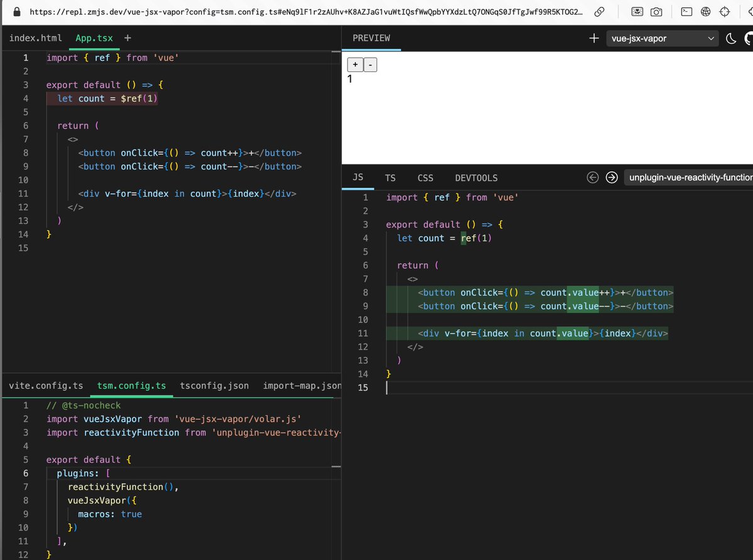Click 'count.value++' in JS output line 8

pos(574,292)
